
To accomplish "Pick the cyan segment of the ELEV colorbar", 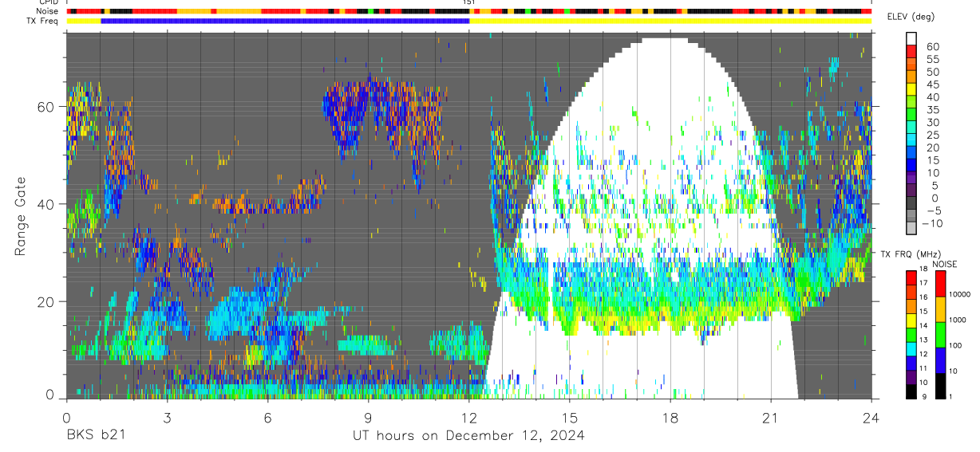I will [x=912, y=140].
